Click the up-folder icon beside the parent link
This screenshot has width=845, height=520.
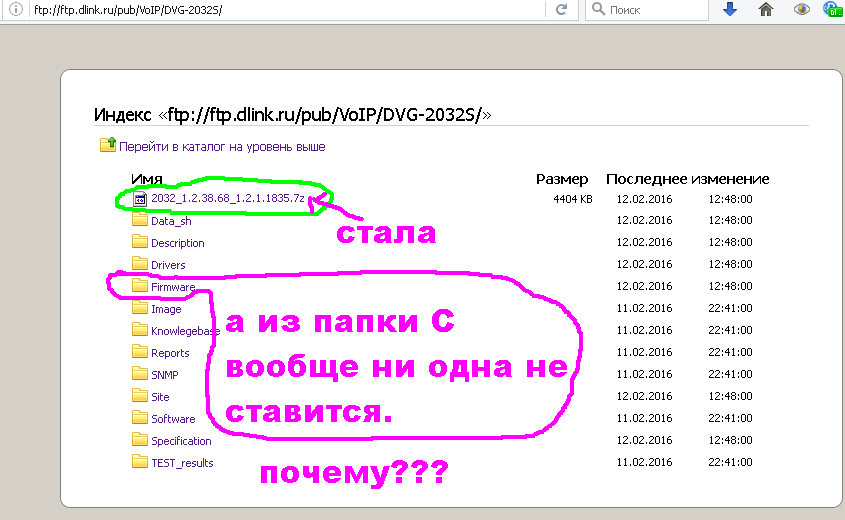108,144
